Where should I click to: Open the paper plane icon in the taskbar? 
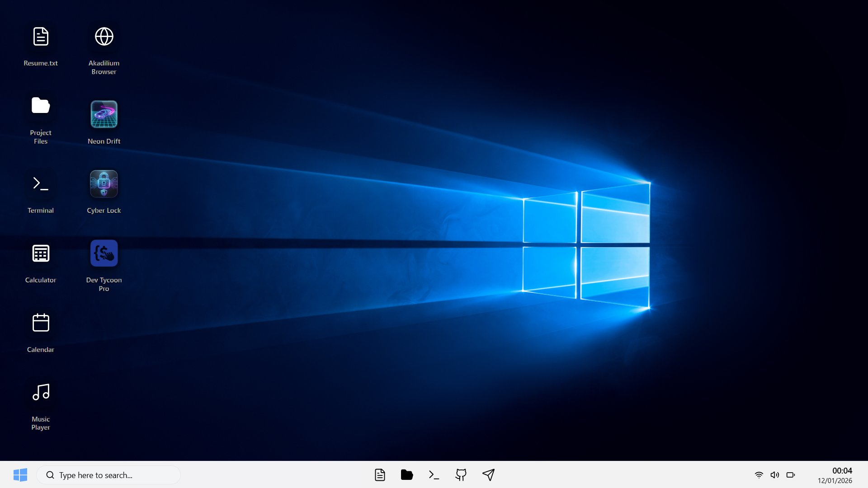(488, 475)
